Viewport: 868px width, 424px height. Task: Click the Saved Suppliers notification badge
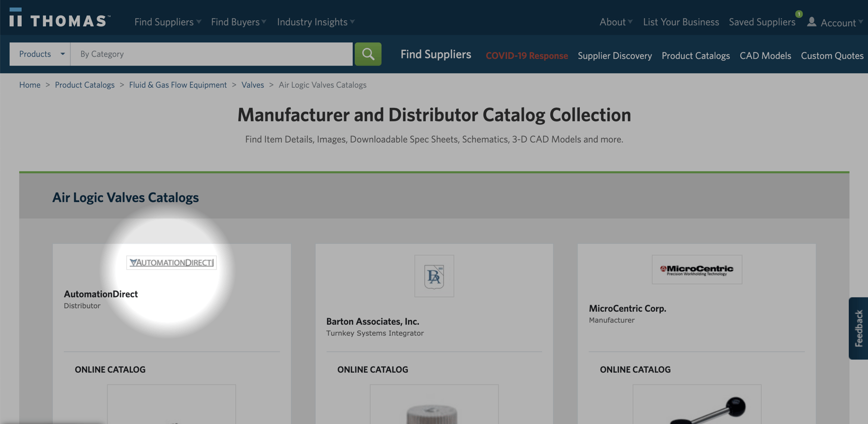(x=799, y=14)
